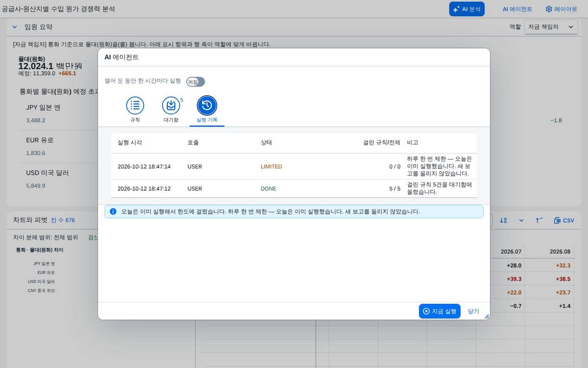Click the 0 / 0 rules count cell
The image size is (588, 368).
[395, 166]
